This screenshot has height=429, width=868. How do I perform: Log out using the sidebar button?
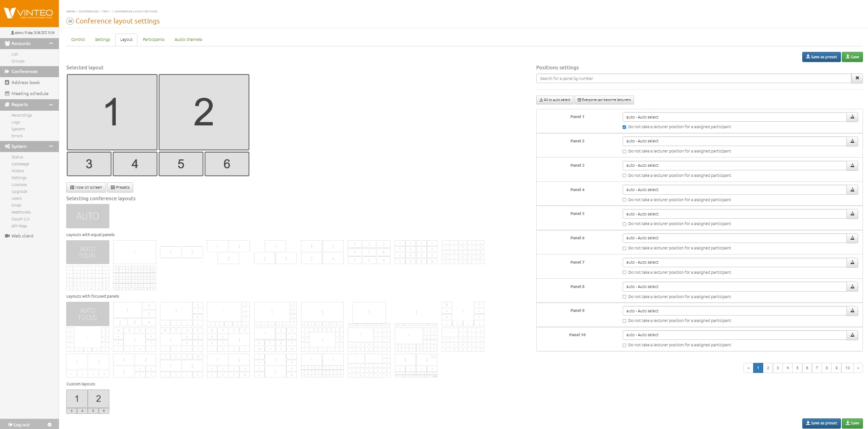click(x=19, y=425)
